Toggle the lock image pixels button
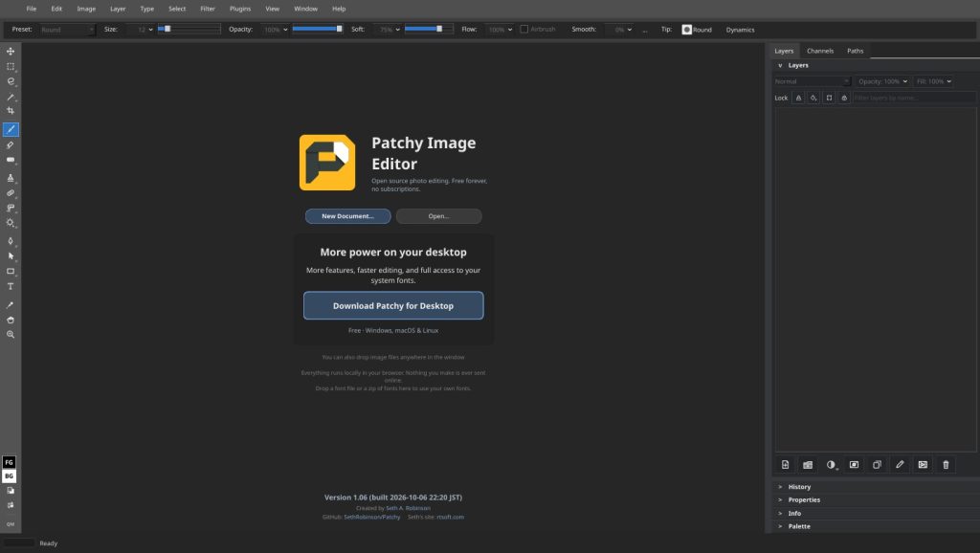This screenshot has height=553, width=980. coord(813,98)
